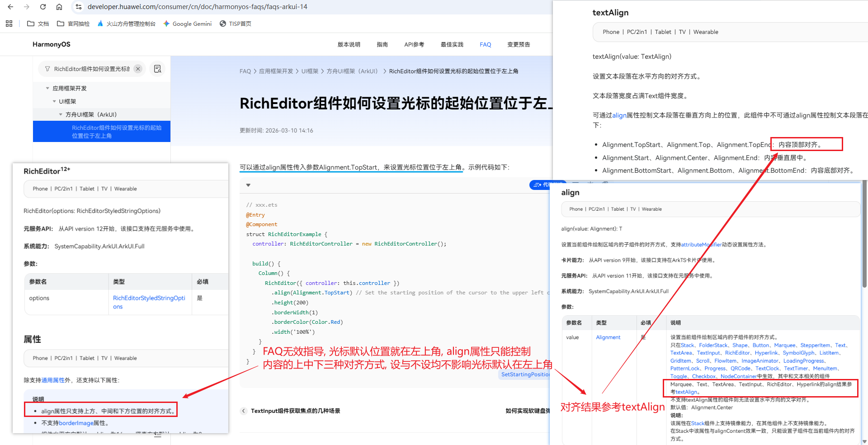Open the ImageAnimator component link
The width and height of the screenshot is (868, 445).
[x=760, y=361]
